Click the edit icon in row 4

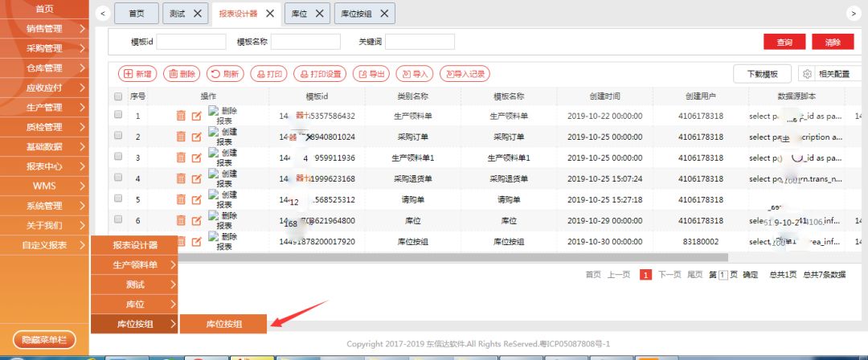tap(196, 178)
